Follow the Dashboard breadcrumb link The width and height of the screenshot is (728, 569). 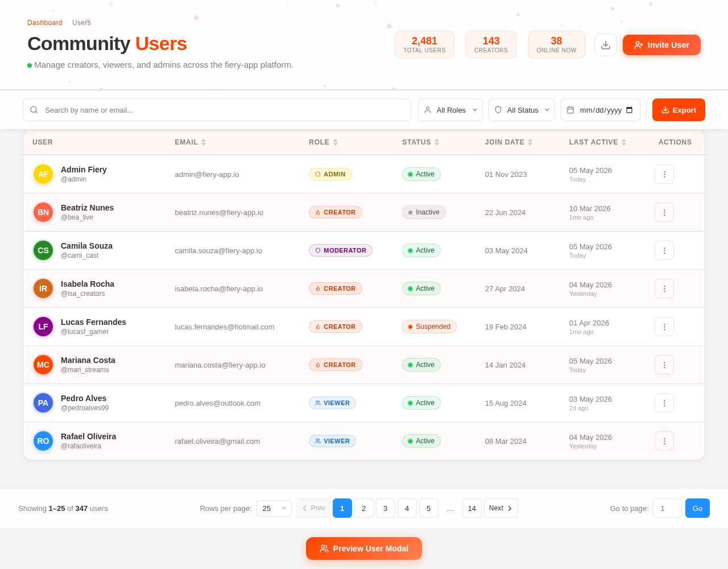(45, 23)
